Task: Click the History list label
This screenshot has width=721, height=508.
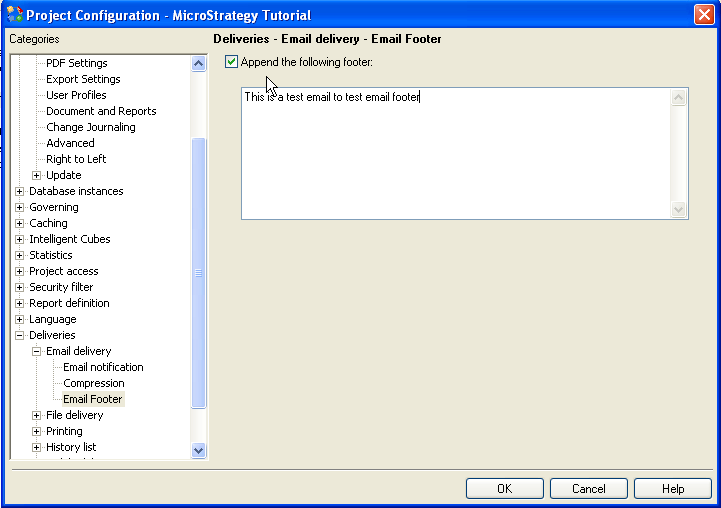Action: 71,447
